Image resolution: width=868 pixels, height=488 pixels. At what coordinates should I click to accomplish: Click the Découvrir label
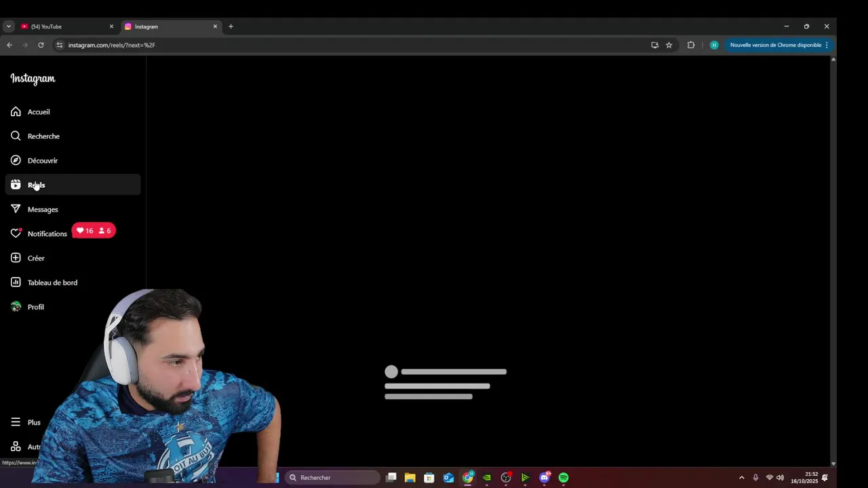click(43, 161)
